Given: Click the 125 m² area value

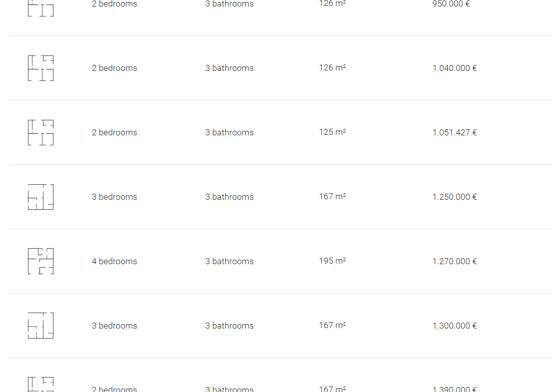Looking at the screenshot, I should point(332,132).
